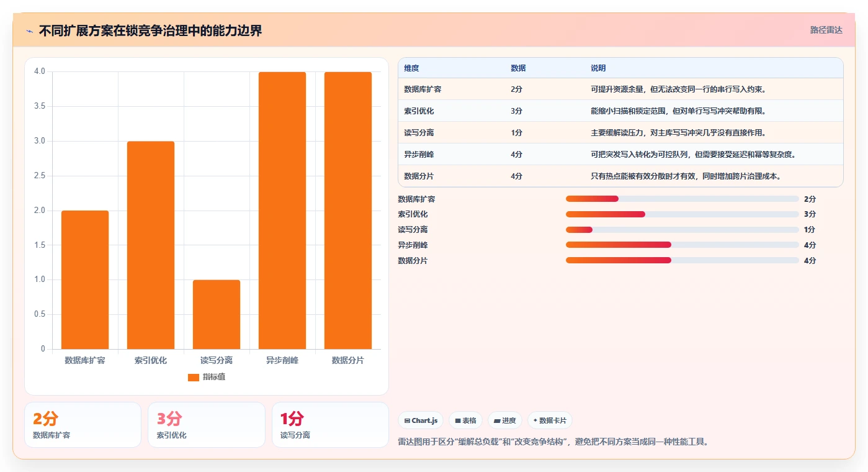Click the 4.0 y-axis tick label
The height and width of the screenshot is (472, 868).
click(40, 71)
